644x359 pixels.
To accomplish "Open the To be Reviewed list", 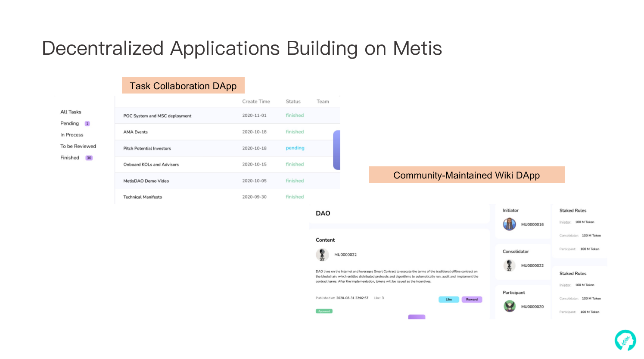I will pyautogui.click(x=78, y=147).
